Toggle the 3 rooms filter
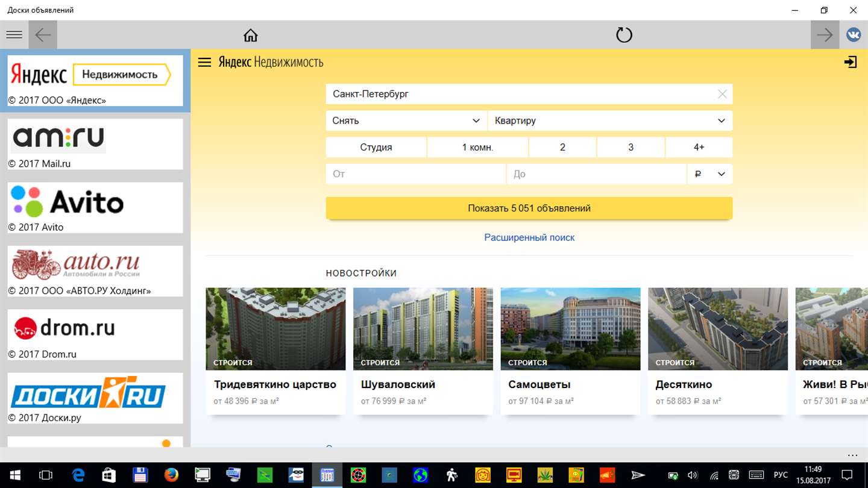Image resolution: width=868 pixels, height=488 pixels. tap(631, 147)
